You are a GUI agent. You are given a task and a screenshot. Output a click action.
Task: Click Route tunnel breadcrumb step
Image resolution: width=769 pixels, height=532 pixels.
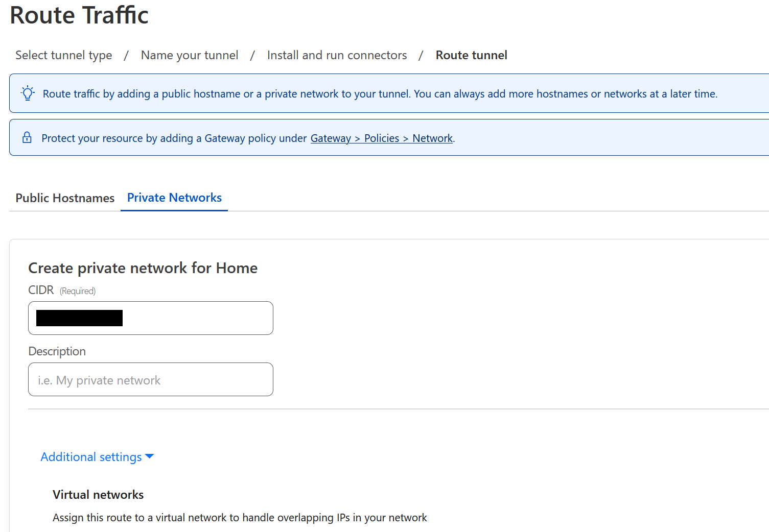pyautogui.click(x=472, y=55)
